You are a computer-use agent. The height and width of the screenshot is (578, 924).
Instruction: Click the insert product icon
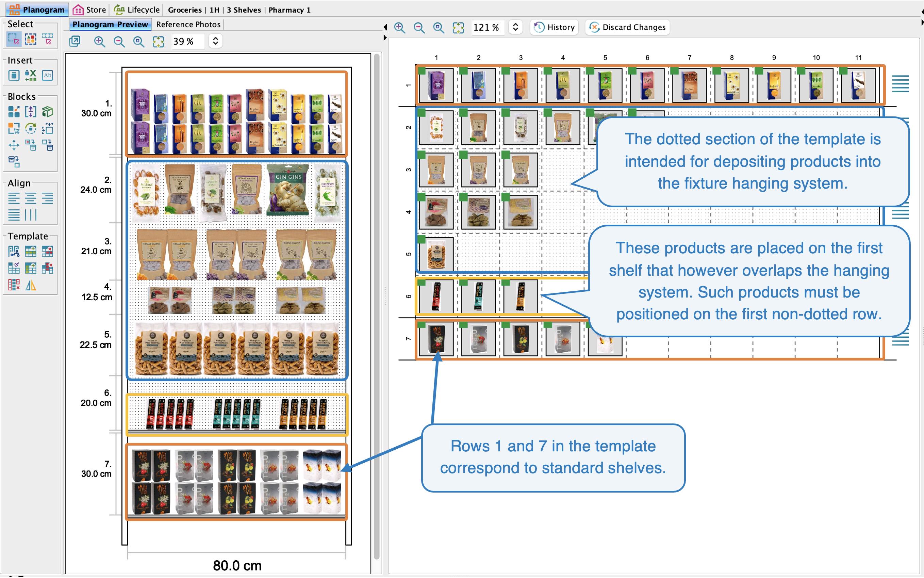14,75
